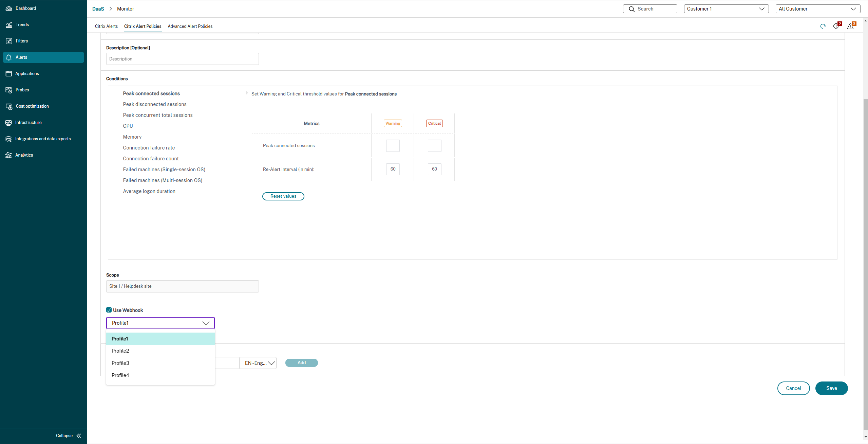Image resolution: width=868 pixels, height=444 pixels.
Task: Select Peak connected sessions condition
Action: tap(151, 93)
